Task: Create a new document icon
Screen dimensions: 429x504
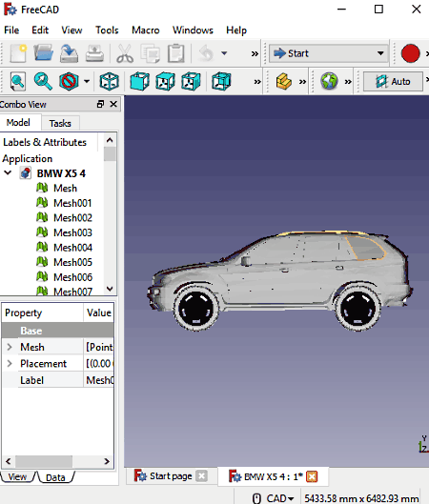Action: (18, 53)
